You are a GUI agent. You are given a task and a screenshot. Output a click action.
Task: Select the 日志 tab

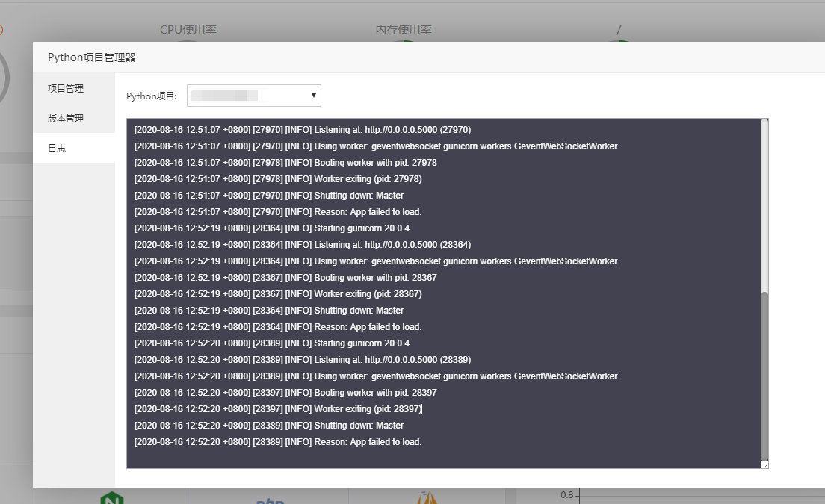(x=74, y=148)
